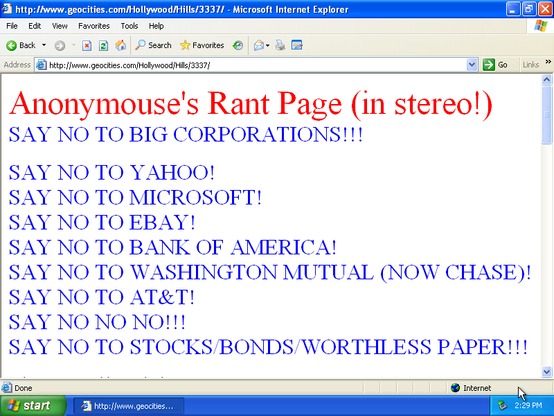
Task: Click the Links toolbar label
Action: 530,65
